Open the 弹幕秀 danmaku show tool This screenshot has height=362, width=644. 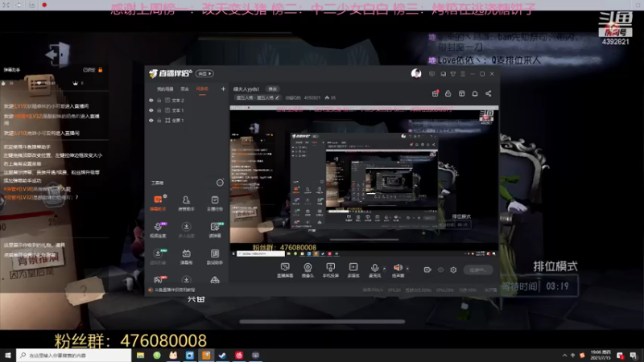186,257
